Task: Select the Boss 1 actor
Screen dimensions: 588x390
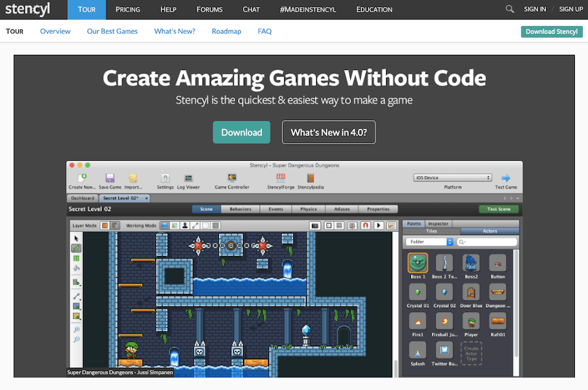Action: 417,263
